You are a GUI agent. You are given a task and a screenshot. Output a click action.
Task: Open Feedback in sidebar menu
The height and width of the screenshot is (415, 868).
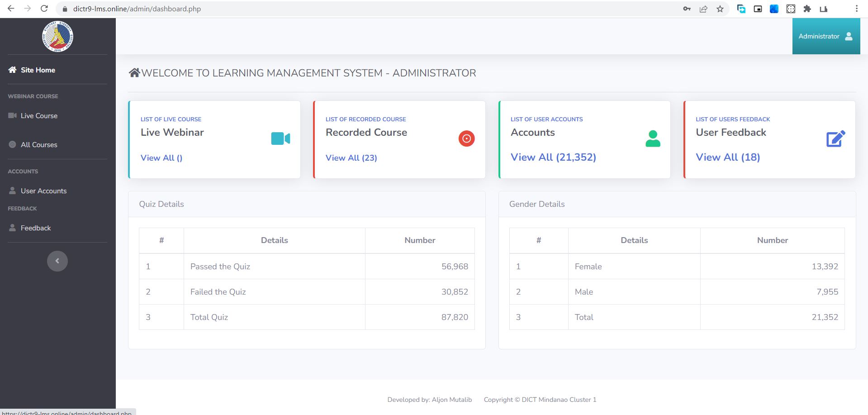tap(36, 228)
